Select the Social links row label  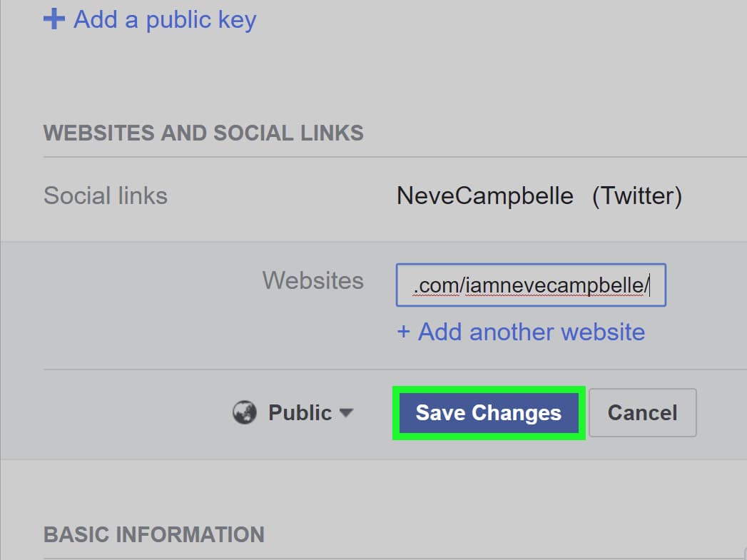click(x=106, y=195)
